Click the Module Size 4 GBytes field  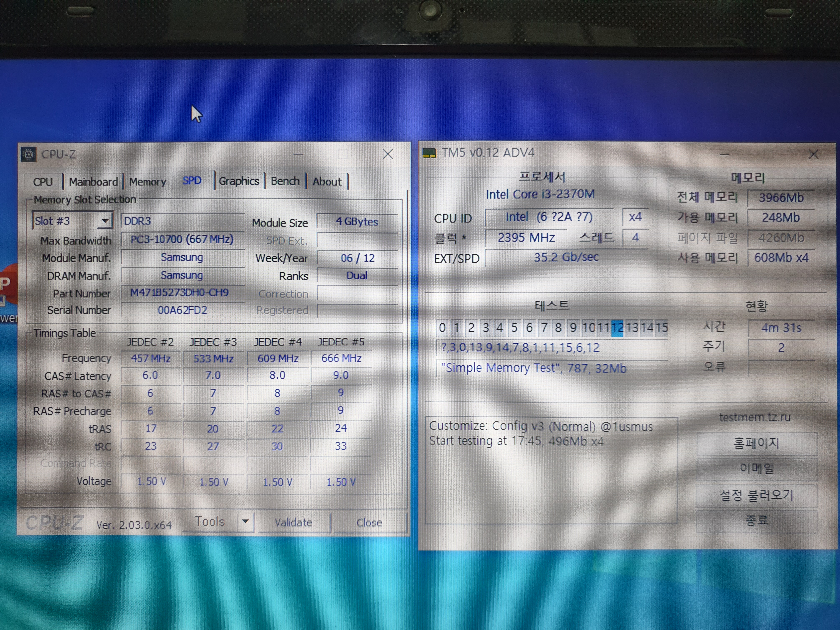pos(357,221)
